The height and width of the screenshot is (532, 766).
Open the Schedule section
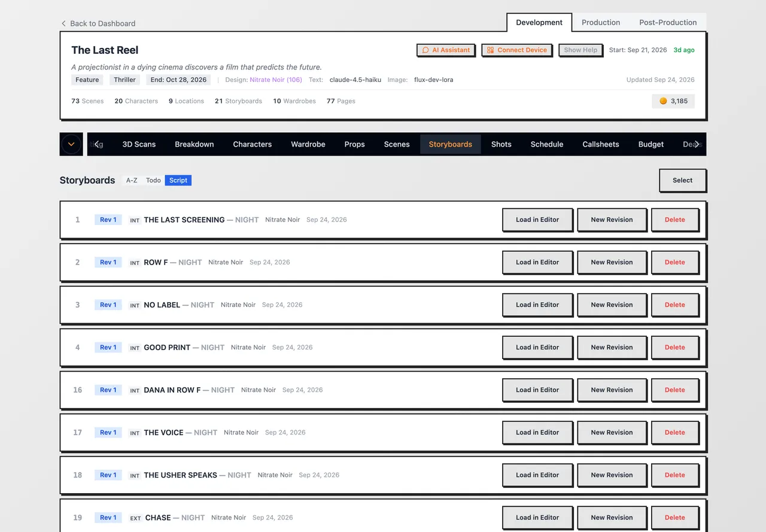pos(547,144)
